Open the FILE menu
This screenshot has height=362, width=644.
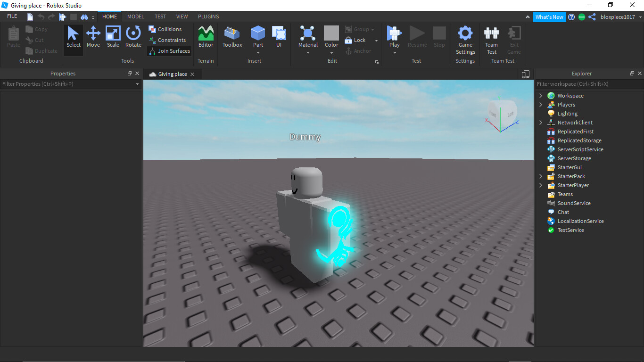pos(12,16)
